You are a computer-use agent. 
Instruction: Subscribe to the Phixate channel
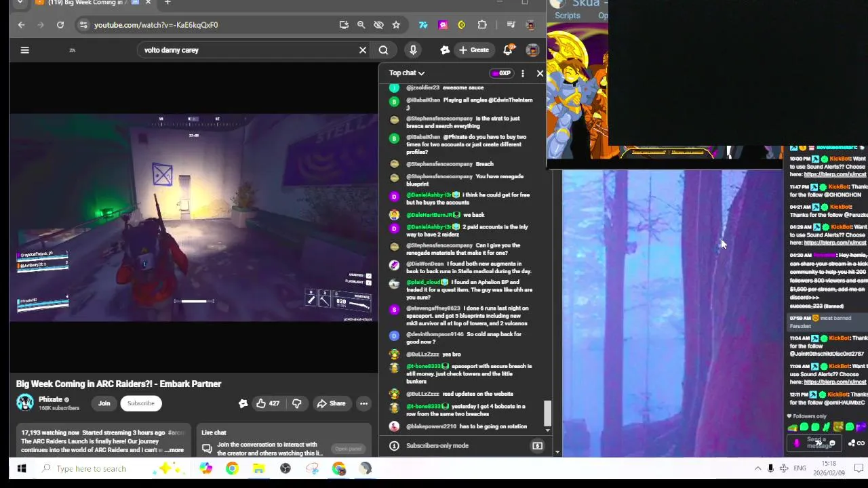pos(141,403)
